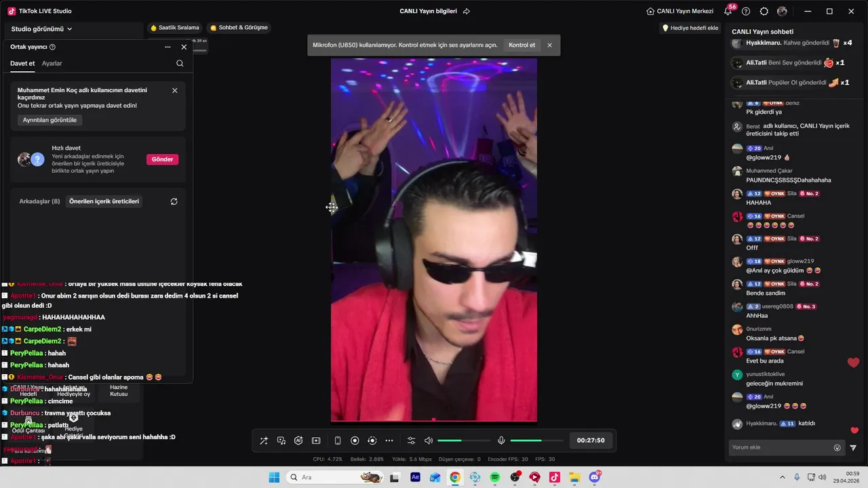Open Spotify from the taskbar
868x488 pixels.
[x=495, y=477]
